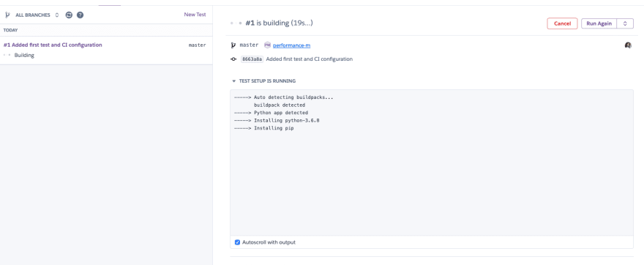Viewport: 644px width, 265px height.
Task: Click the 8663a8a commit hash badge
Action: click(x=252, y=59)
